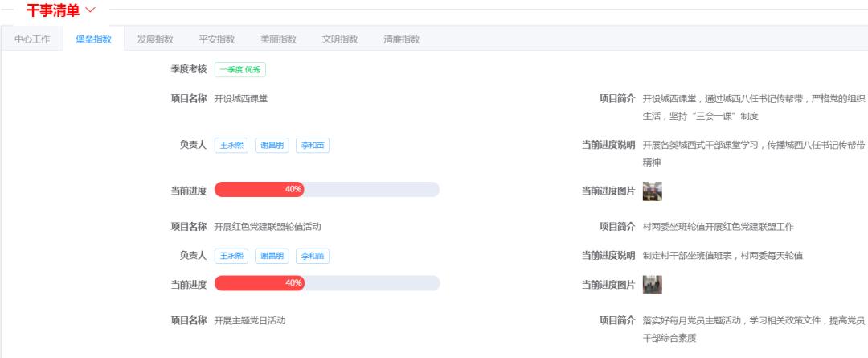The width and height of the screenshot is (868, 358).
Task: Click 王永熙 tag under 开展红色党建联盟轮值活动
Action: pyautogui.click(x=231, y=256)
